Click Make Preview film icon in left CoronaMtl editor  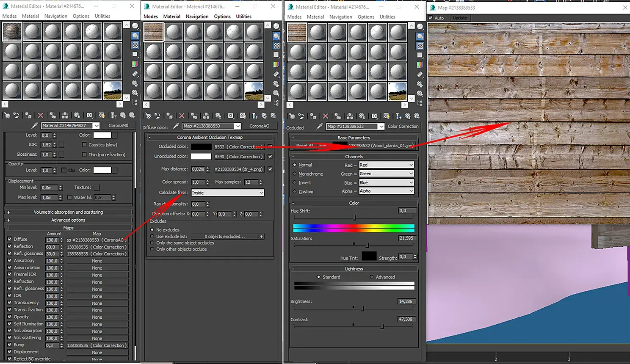point(135,74)
